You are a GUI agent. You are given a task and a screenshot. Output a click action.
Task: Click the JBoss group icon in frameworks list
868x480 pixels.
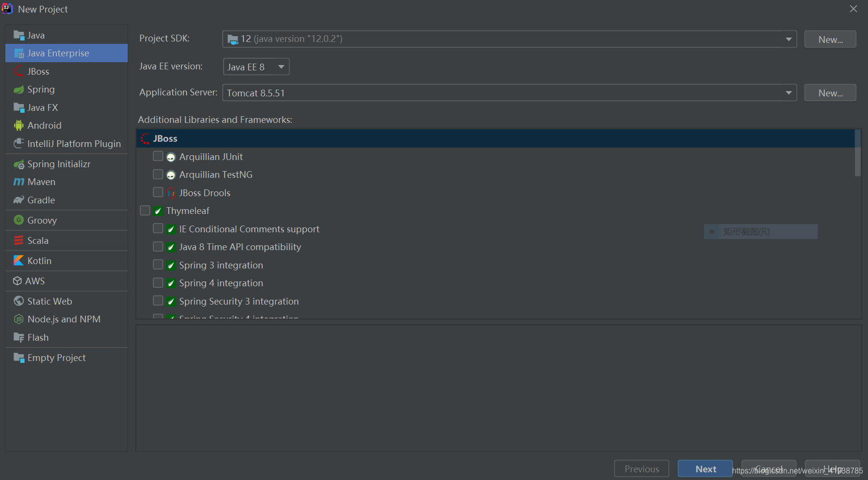tap(145, 139)
